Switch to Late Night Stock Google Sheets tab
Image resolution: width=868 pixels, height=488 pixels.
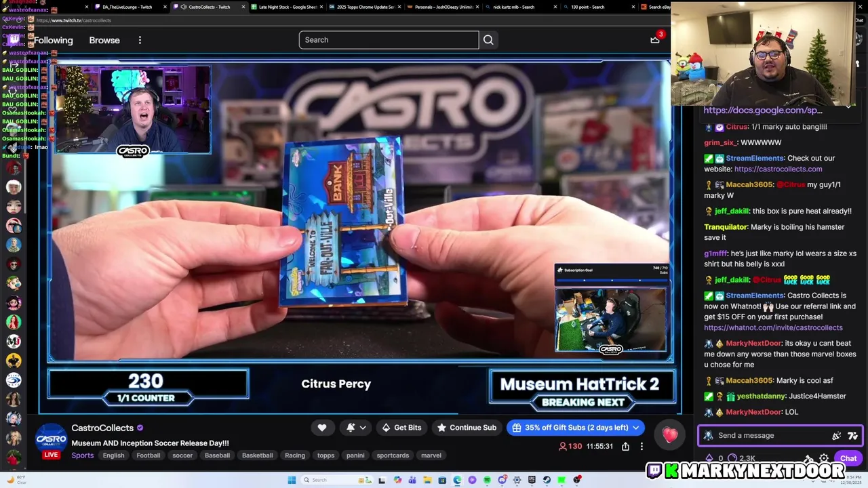click(x=288, y=7)
